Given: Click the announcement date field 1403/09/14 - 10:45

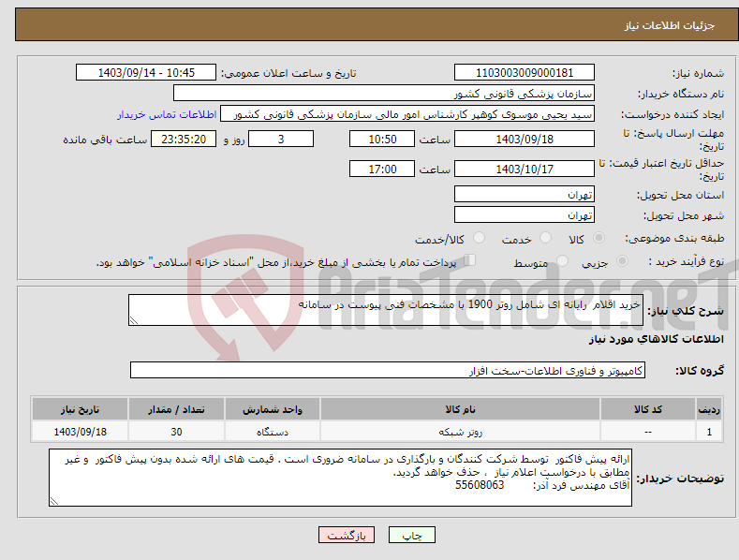Looking at the screenshot, I should click(x=146, y=73).
